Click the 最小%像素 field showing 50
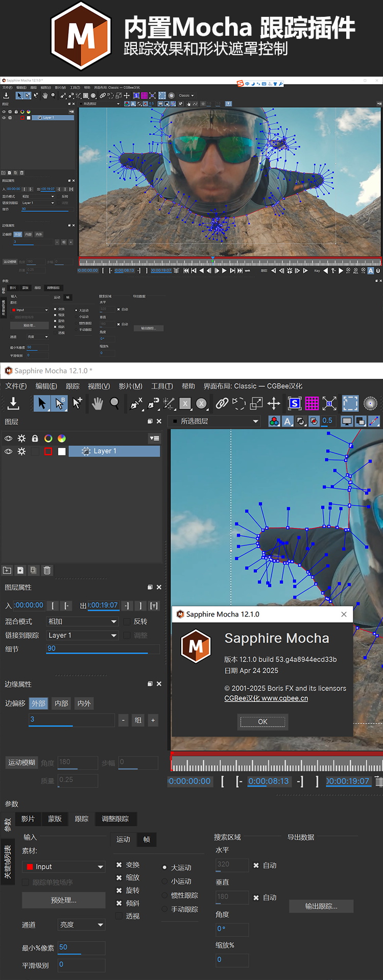This screenshot has height=980, width=383. [81, 947]
